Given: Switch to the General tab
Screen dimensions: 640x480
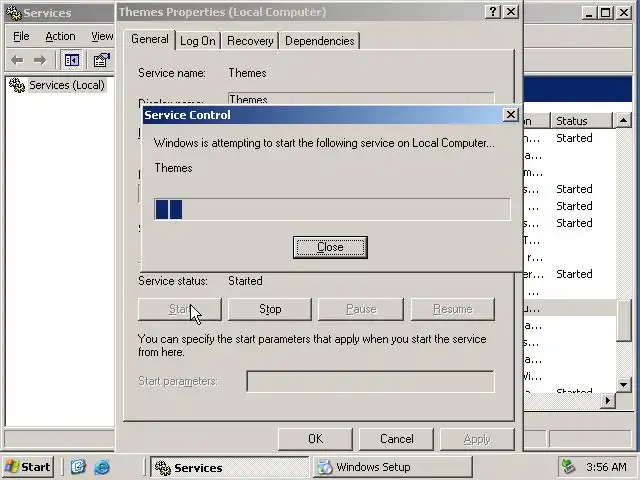Looking at the screenshot, I should click(149, 40).
